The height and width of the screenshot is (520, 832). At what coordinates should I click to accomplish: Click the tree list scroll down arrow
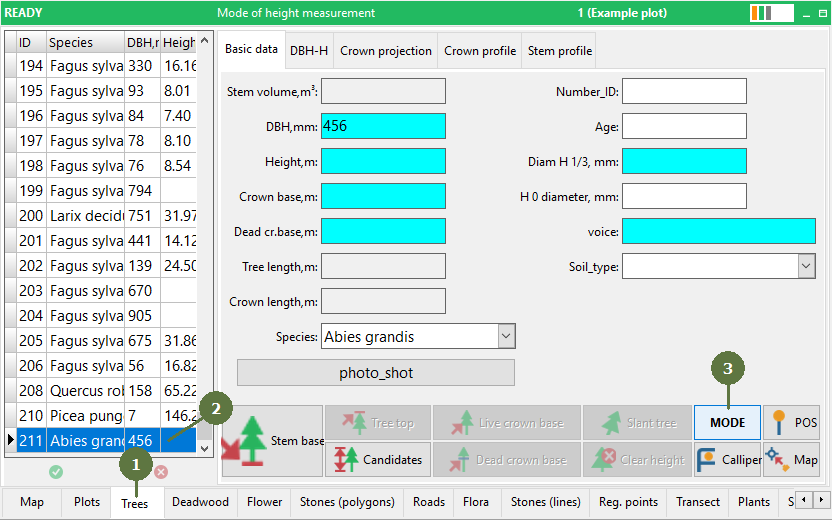pos(205,448)
